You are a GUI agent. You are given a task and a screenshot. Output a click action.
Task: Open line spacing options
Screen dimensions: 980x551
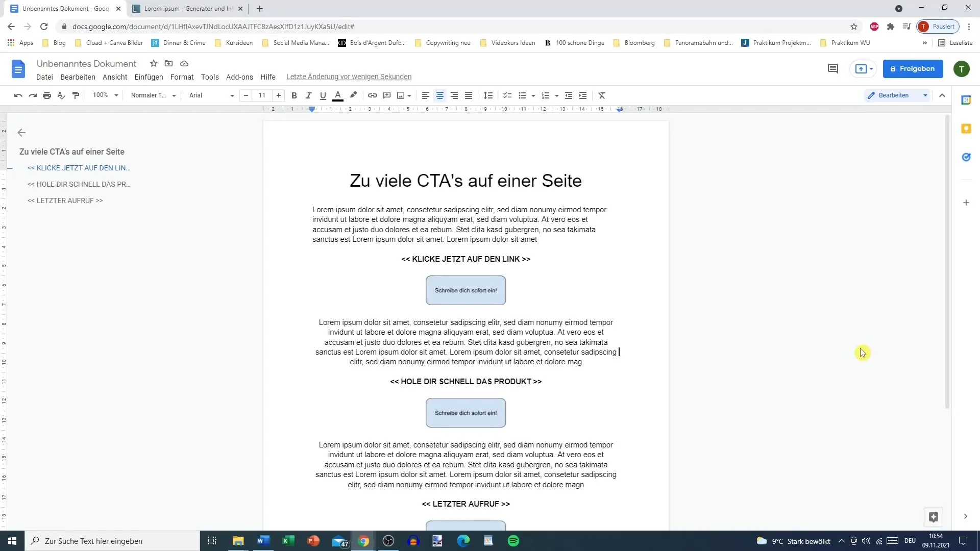488,95
